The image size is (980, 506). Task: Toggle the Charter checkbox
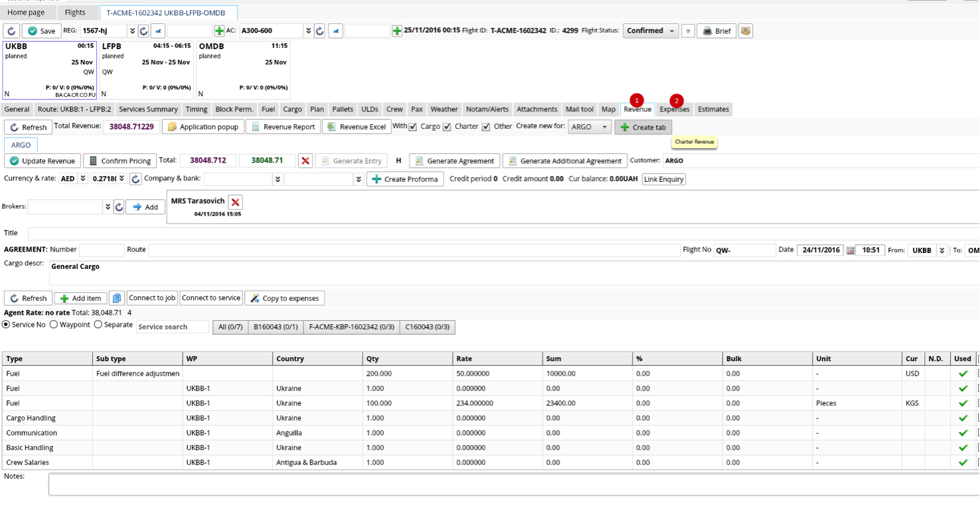click(447, 127)
